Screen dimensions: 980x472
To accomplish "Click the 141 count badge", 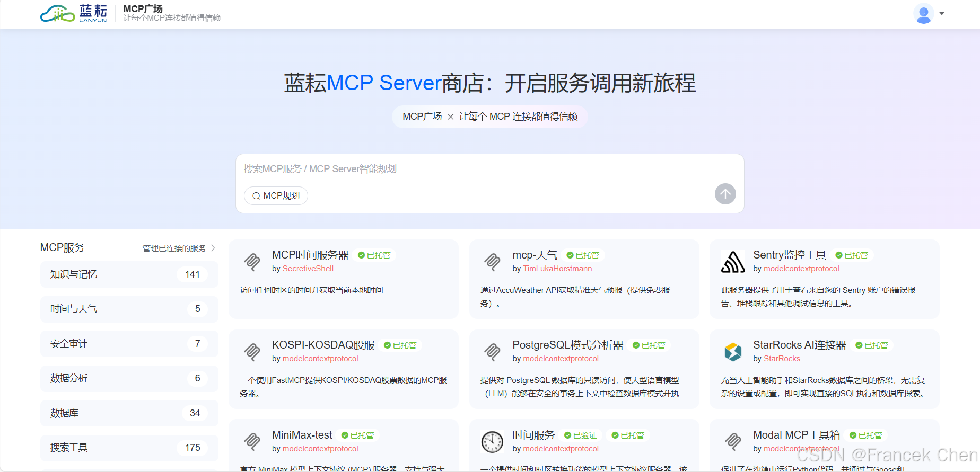I will (x=192, y=274).
